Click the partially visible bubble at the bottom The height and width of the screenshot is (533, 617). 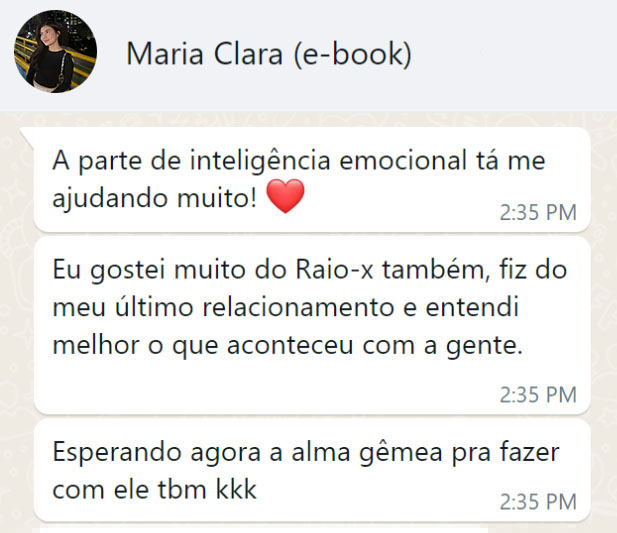[264, 530]
